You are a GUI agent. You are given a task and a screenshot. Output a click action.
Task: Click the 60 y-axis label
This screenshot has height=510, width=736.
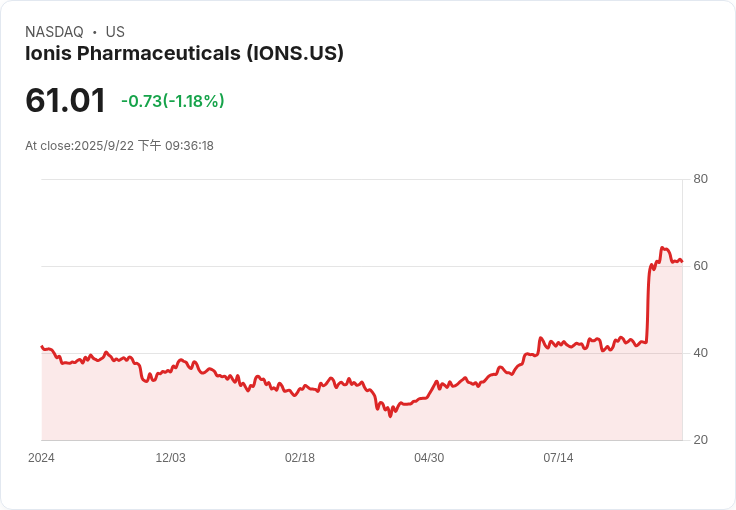701,266
